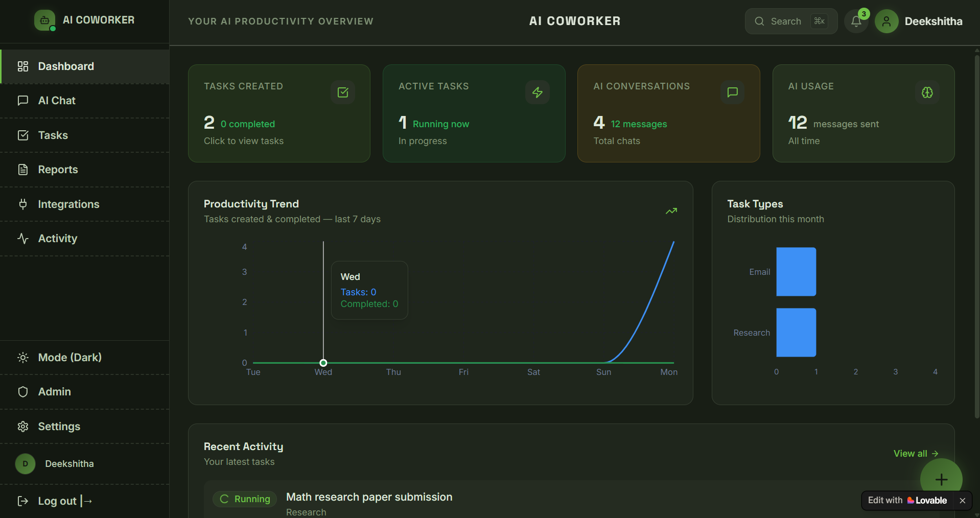Open the Active Tasks card
The width and height of the screenshot is (980, 518).
click(x=474, y=113)
